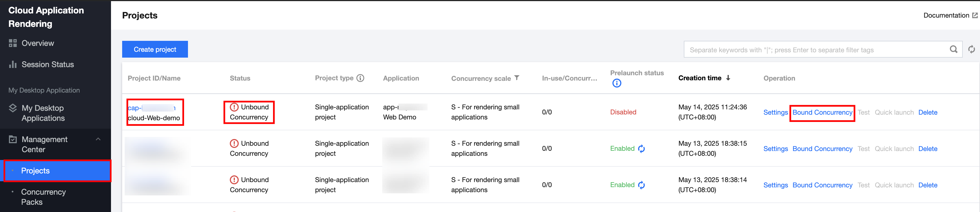Viewport: 980px width, 212px height.
Task: Delete the May 13 18:38:14 project
Action: tap(928, 185)
